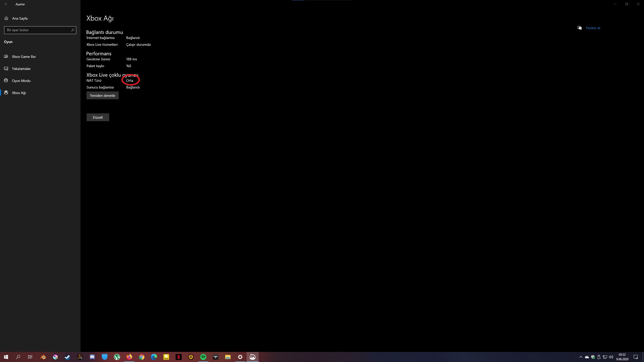
Task: Open Windows Security shield in tray
Action: (x=593, y=357)
